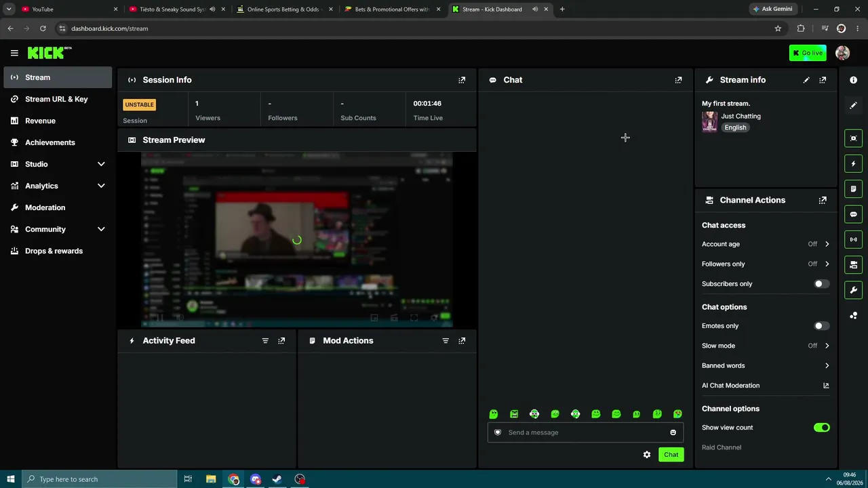
Task: Open Stream URL & Key page
Action: click(58, 99)
